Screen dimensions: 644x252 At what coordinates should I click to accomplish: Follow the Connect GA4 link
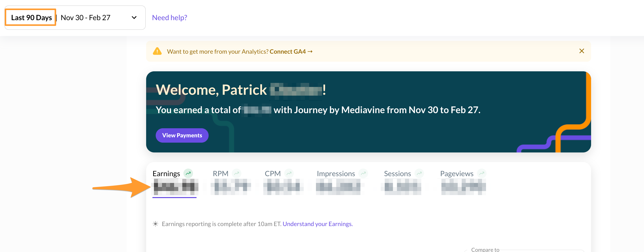[x=291, y=51]
